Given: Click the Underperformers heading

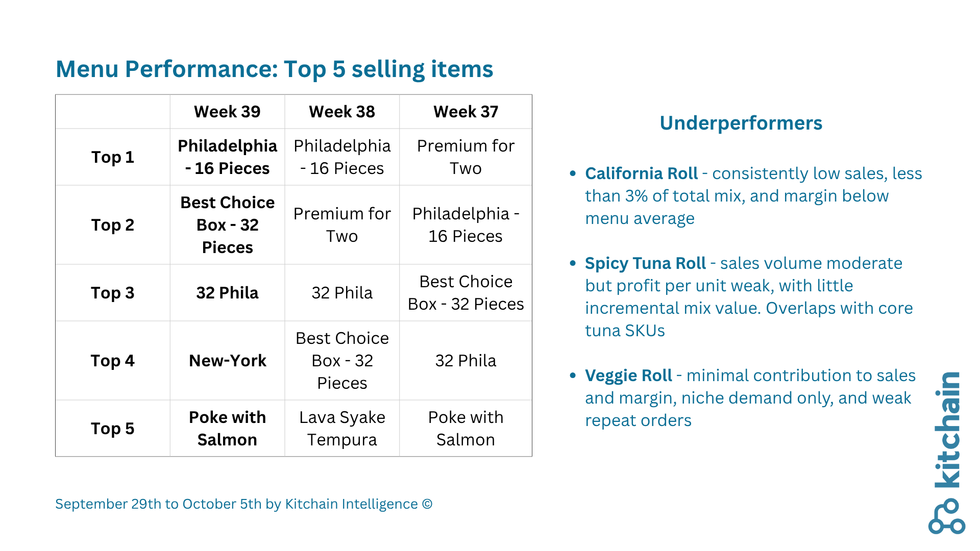Looking at the screenshot, I should coord(741,123).
